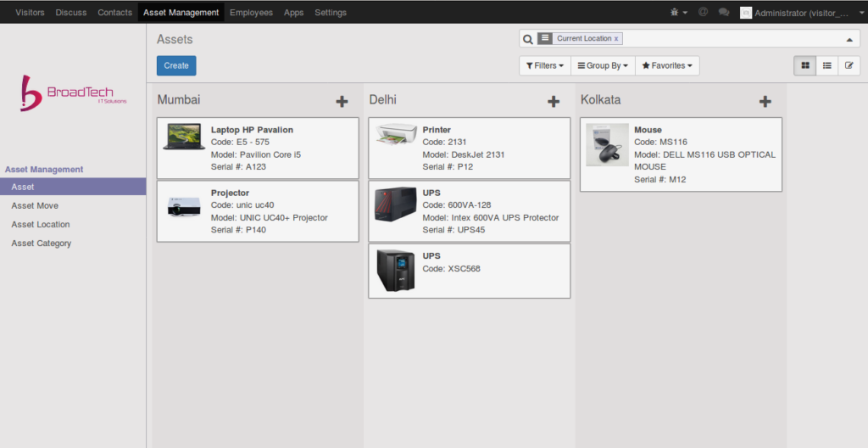Open Asset Move in sidebar
868x448 pixels.
pos(35,205)
